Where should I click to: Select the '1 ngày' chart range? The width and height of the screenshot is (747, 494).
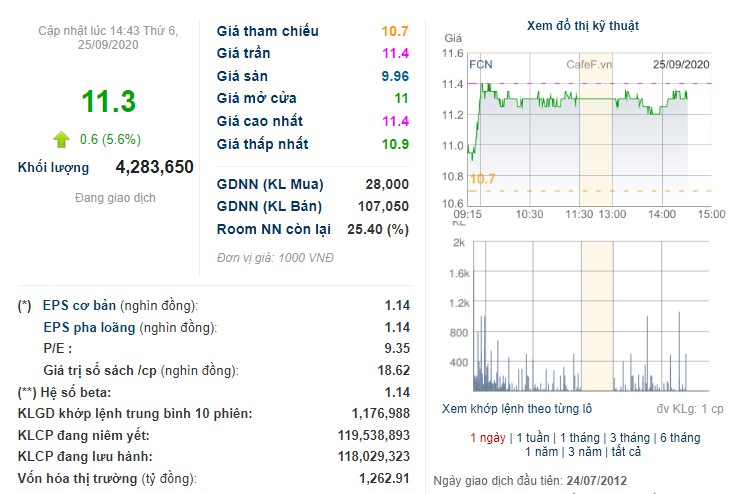[486, 438]
